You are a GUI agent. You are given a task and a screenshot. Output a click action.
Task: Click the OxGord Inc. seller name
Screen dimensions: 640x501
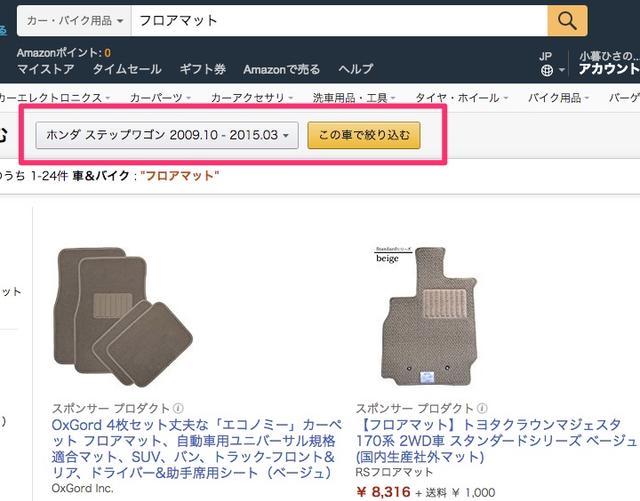(x=82, y=488)
